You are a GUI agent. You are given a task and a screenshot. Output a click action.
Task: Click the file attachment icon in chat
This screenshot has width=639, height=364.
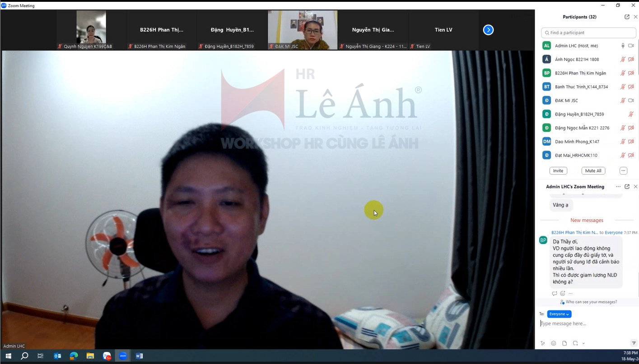(564, 343)
